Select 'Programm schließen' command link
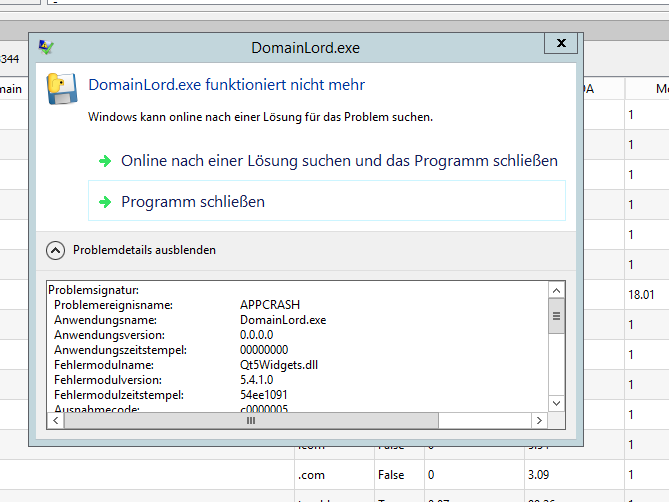669x502 pixels. (327, 201)
